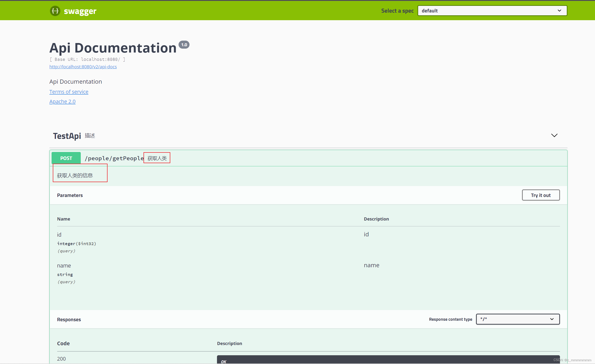Viewport: 595px width, 364px height.
Task: Click the 获取人类 operation summary
Action: 157,158
